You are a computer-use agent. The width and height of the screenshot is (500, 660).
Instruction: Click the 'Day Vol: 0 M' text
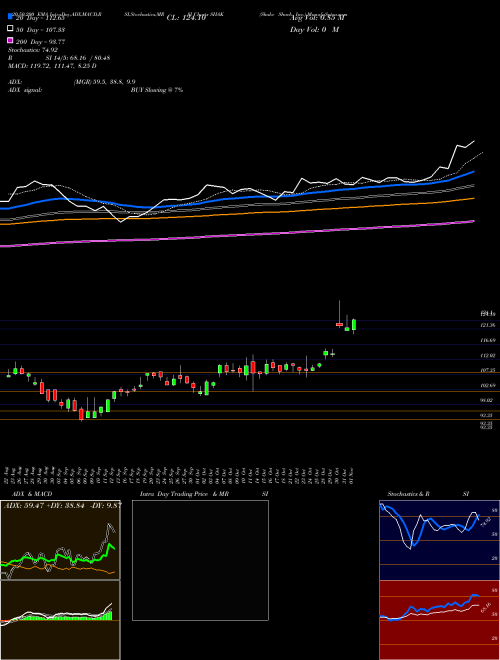click(314, 30)
